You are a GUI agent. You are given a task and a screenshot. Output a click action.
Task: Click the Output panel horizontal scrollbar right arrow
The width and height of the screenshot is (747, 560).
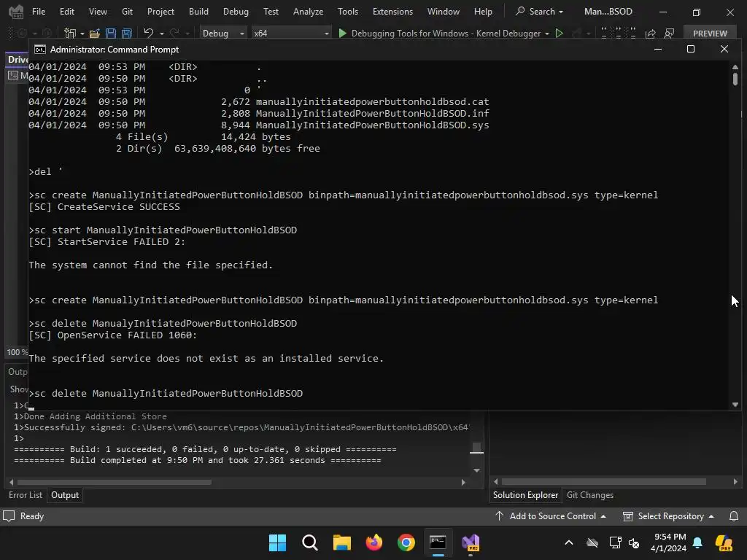click(463, 482)
